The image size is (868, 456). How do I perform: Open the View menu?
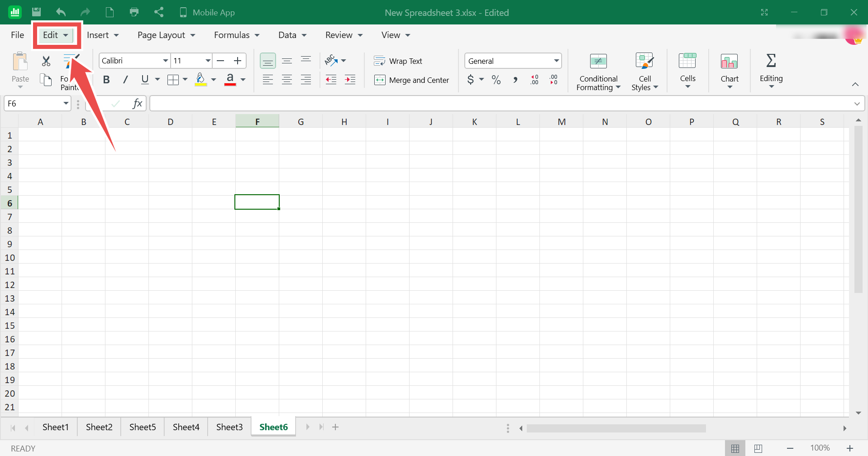click(396, 35)
